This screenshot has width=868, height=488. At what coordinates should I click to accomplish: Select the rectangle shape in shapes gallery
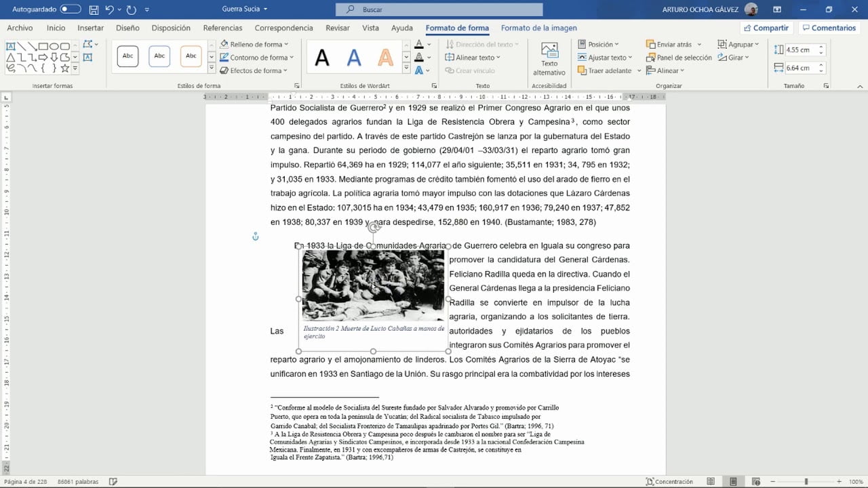click(43, 45)
